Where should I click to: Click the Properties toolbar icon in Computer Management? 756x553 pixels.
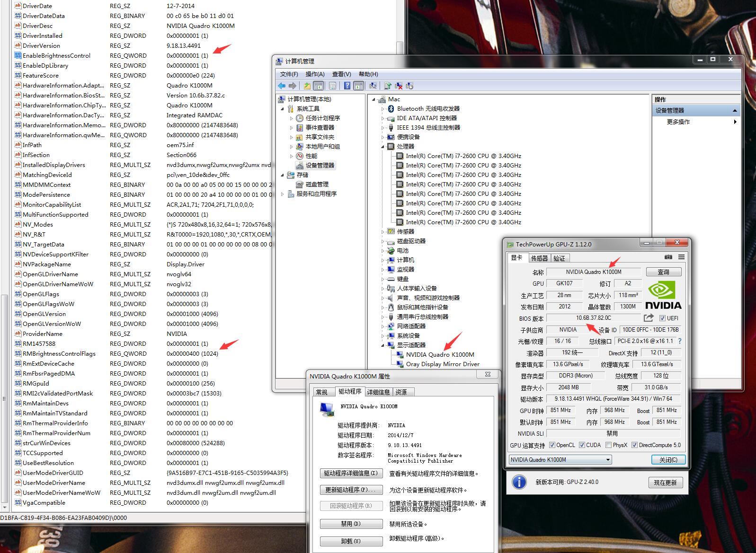pos(332,86)
